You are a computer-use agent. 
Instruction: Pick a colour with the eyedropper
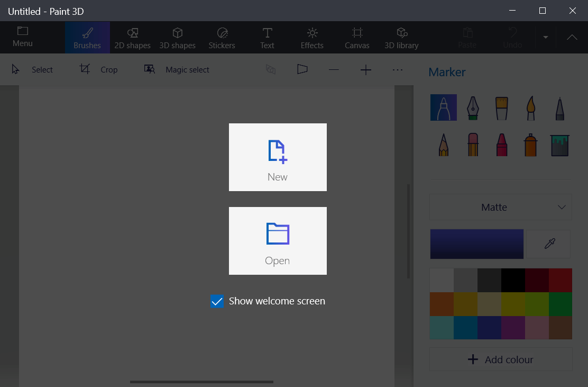(548, 244)
